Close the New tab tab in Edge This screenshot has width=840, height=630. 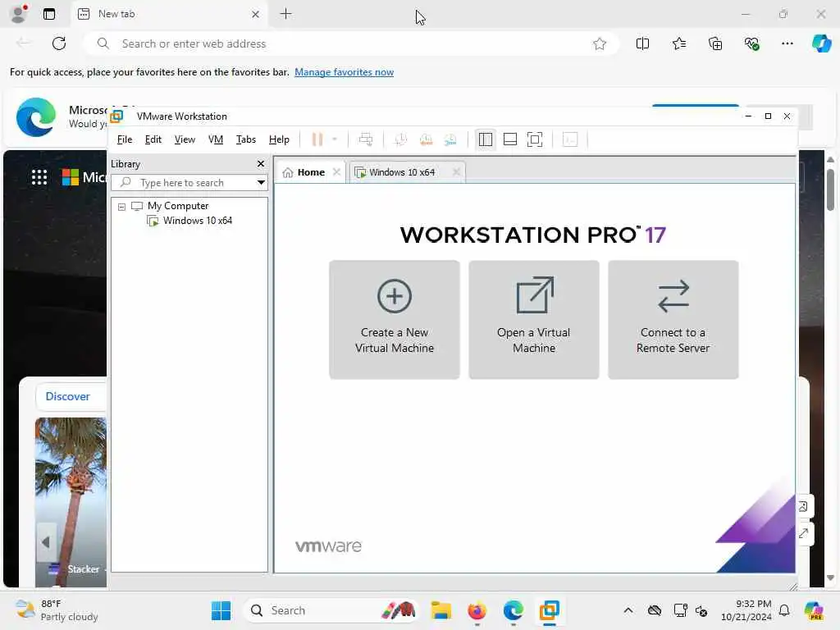256,15
